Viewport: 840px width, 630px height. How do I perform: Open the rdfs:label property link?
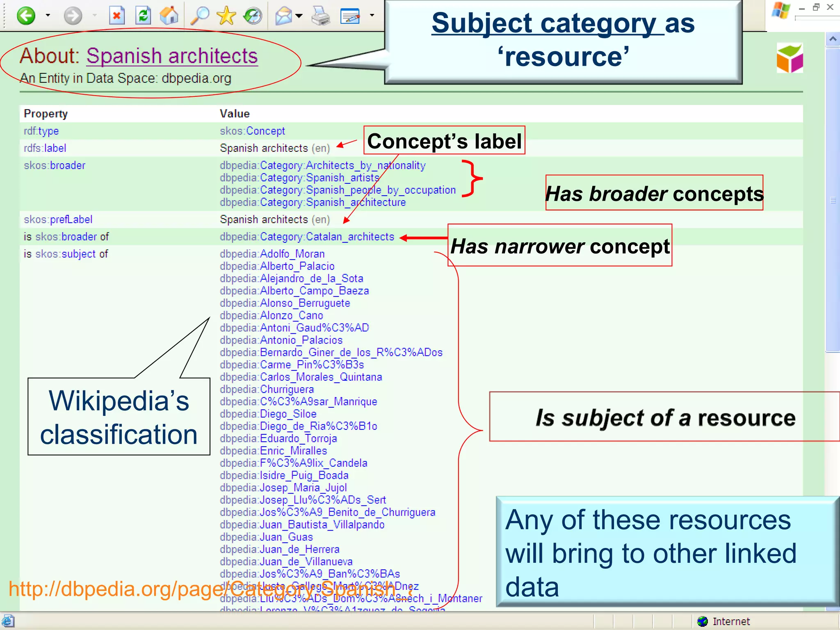click(45, 148)
